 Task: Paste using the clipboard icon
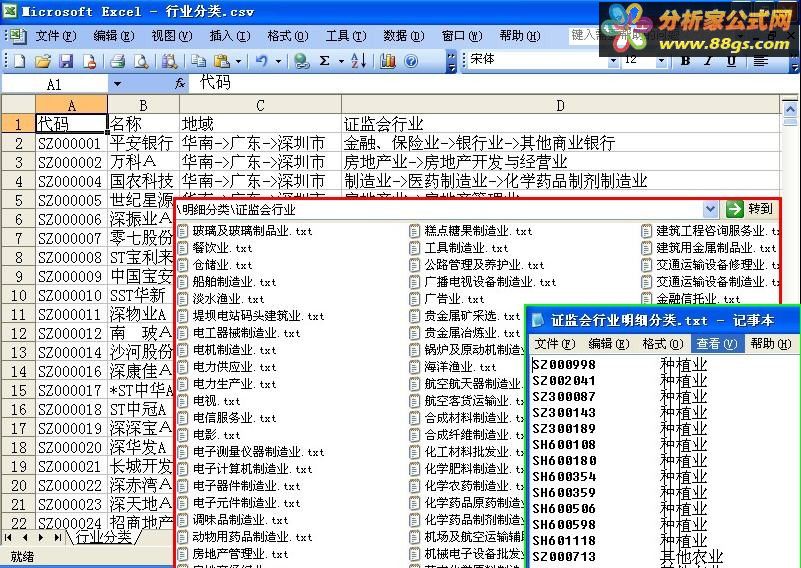pos(222,61)
